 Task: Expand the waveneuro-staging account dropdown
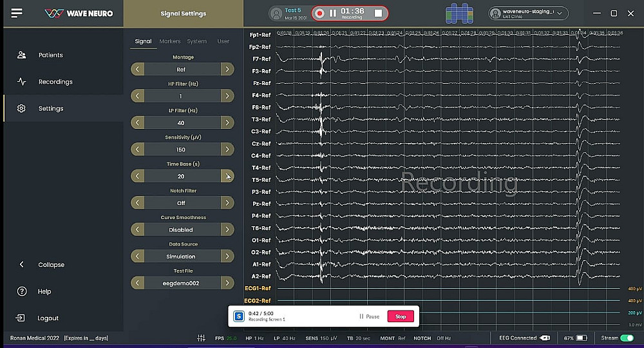[560, 14]
